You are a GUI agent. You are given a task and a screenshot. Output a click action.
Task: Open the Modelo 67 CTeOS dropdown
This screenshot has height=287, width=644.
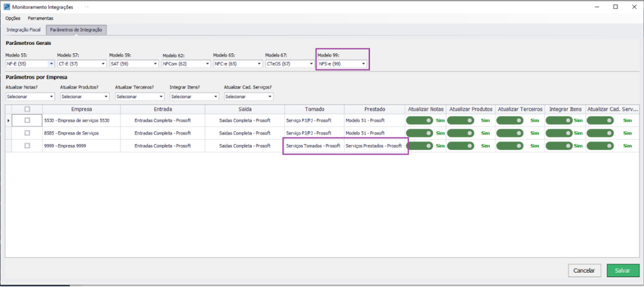tap(290, 64)
